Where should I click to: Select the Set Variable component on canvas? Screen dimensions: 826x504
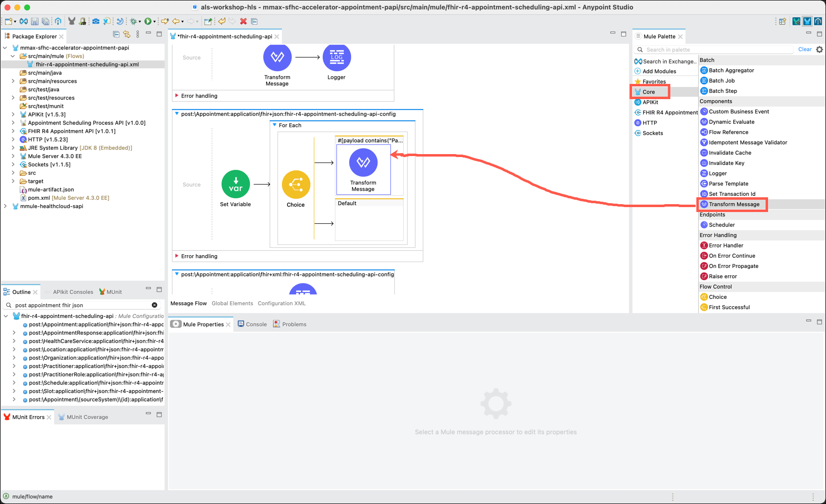(236, 188)
